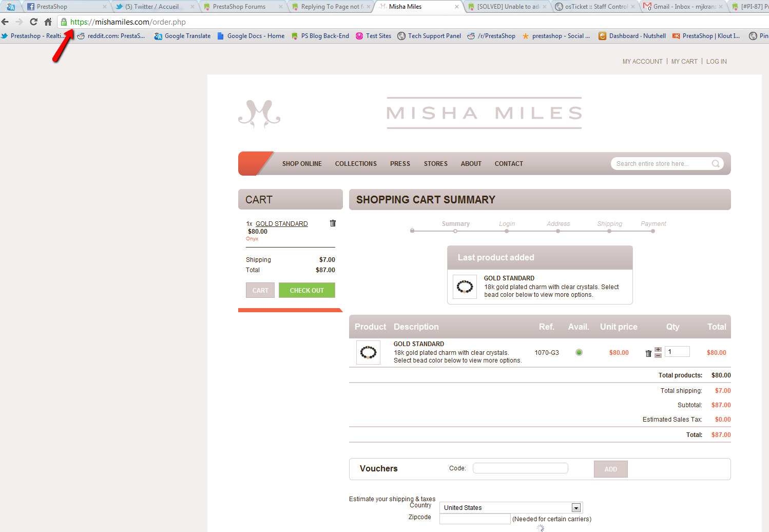Open the ABOUT menu item
Screen dimensions: 769x532
click(x=471, y=164)
